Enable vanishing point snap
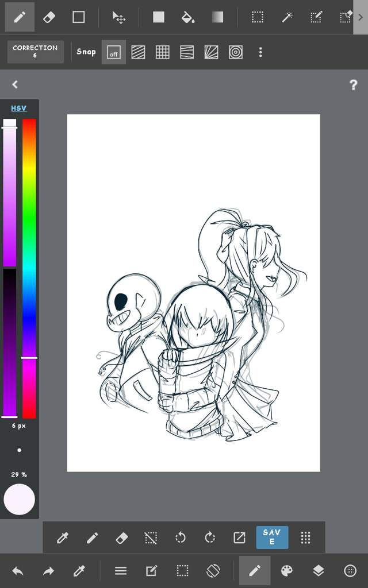 pos(187,52)
